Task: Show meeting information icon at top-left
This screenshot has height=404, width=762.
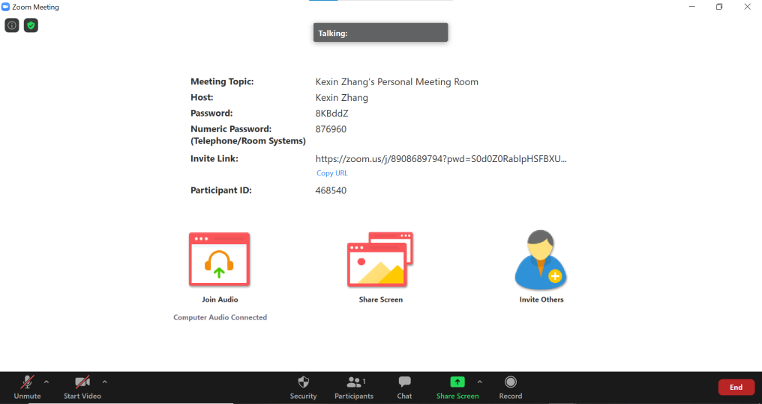Action: tap(12, 25)
